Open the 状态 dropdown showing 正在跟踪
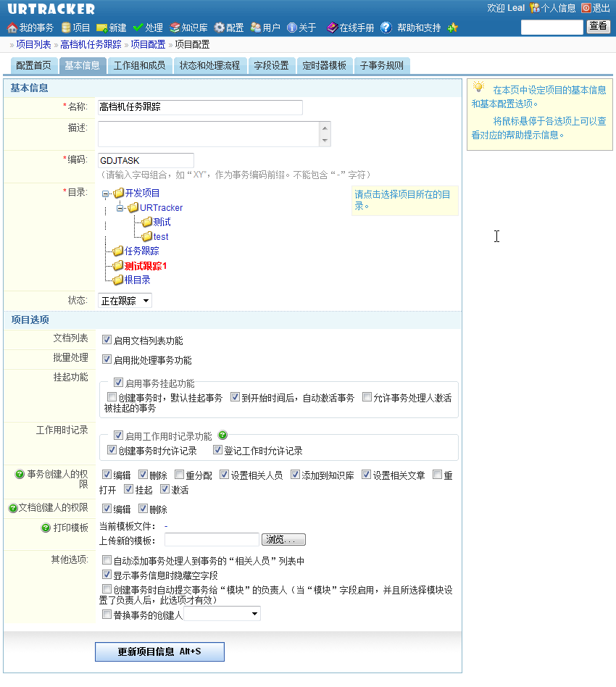Screen dimensions: 616x687 point(125,301)
